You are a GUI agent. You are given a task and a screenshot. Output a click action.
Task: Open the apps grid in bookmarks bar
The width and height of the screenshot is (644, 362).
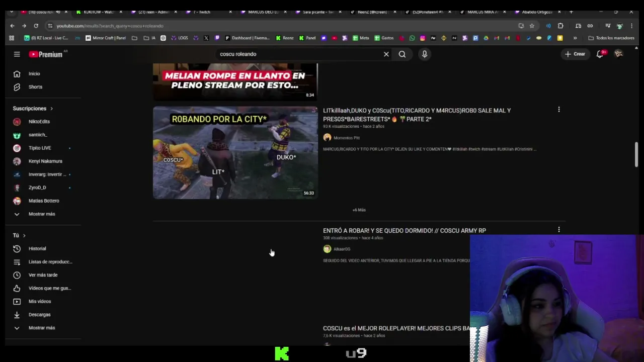[x=12, y=38]
